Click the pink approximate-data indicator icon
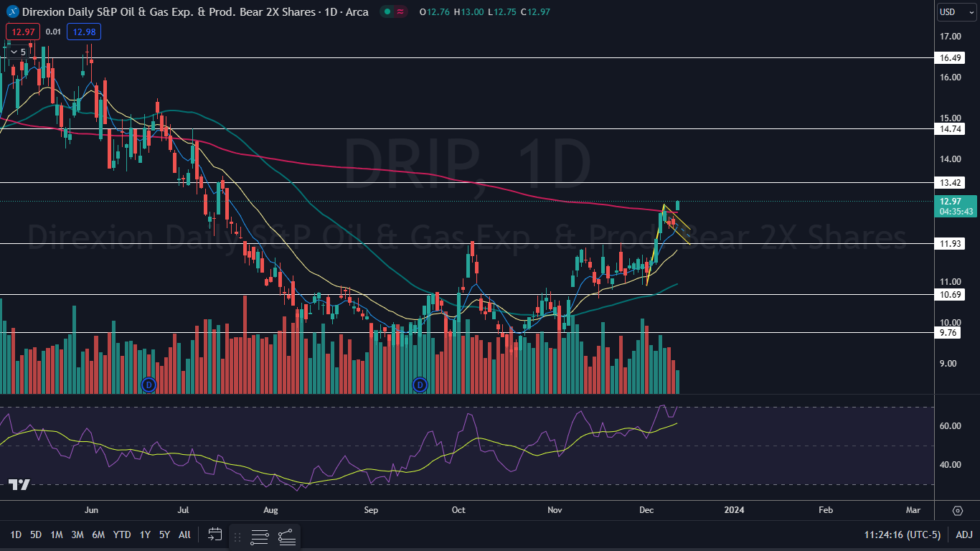Image resolution: width=980 pixels, height=551 pixels. pyautogui.click(x=400, y=12)
